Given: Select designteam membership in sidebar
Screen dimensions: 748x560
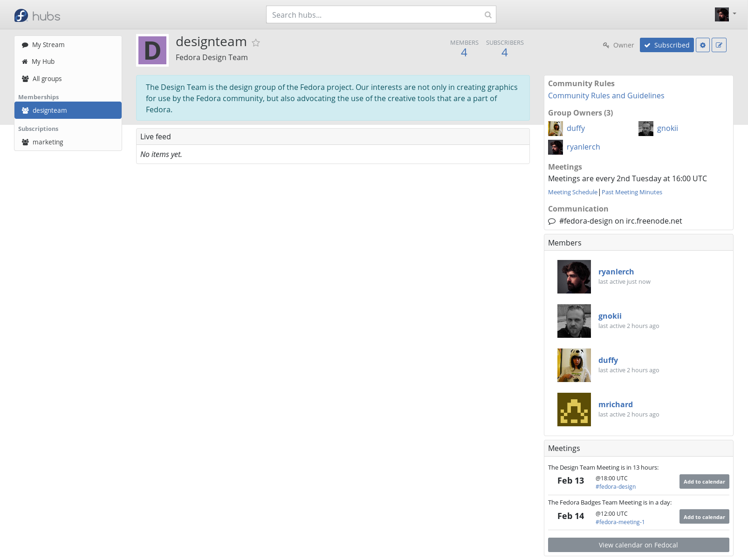Looking at the screenshot, I should click(68, 110).
